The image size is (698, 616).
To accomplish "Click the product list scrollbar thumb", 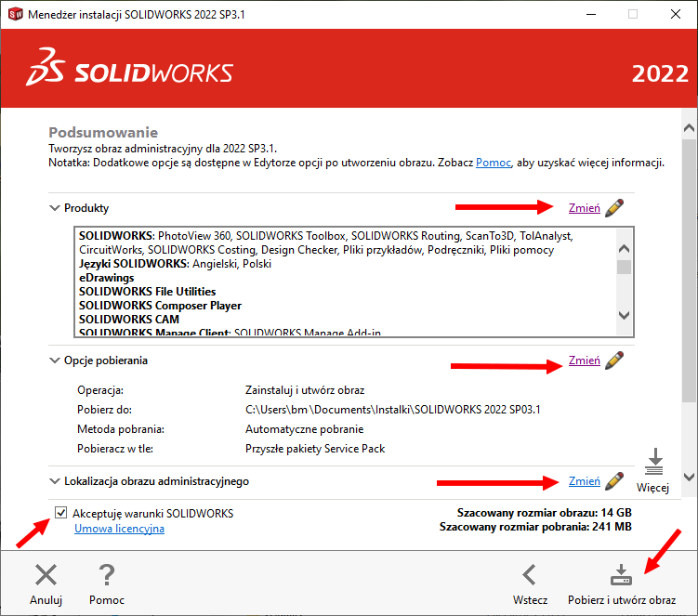I will click(624, 267).
